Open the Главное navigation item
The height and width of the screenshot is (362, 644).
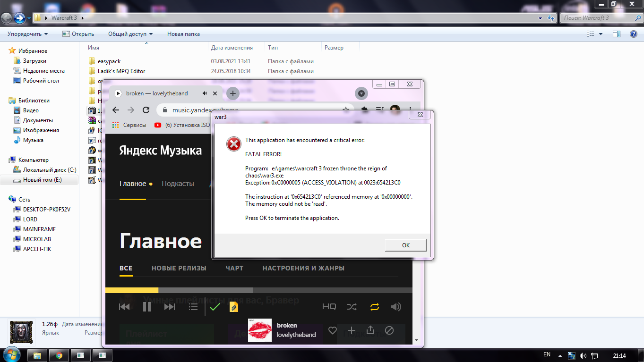[x=133, y=184]
